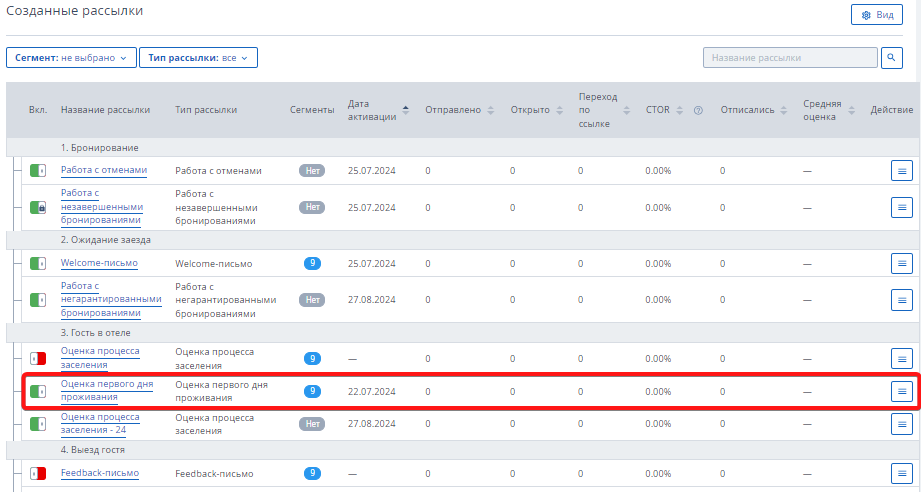This screenshot has width=921, height=492.
Task: Expand the Сегмент filter dropdown
Action: tap(70, 58)
